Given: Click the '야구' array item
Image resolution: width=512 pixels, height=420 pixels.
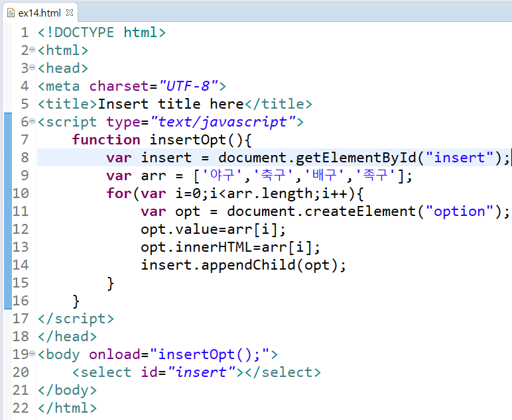Looking at the screenshot, I should click(x=222, y=176).
